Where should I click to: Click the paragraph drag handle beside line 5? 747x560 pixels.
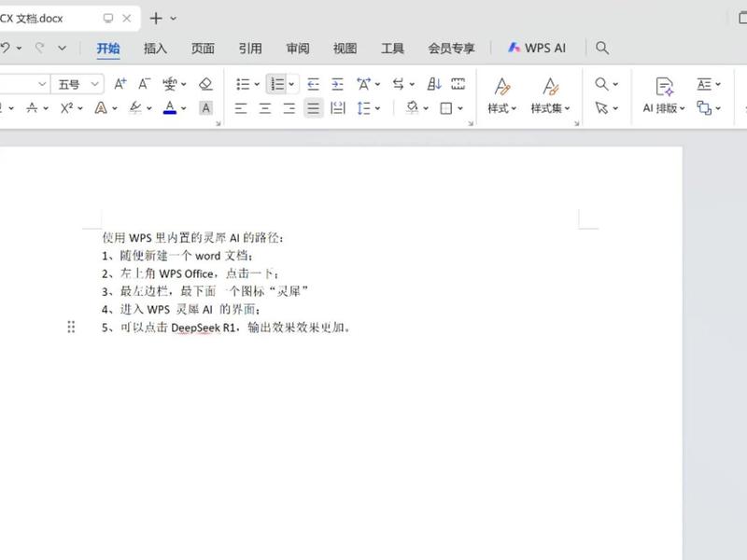71,328
